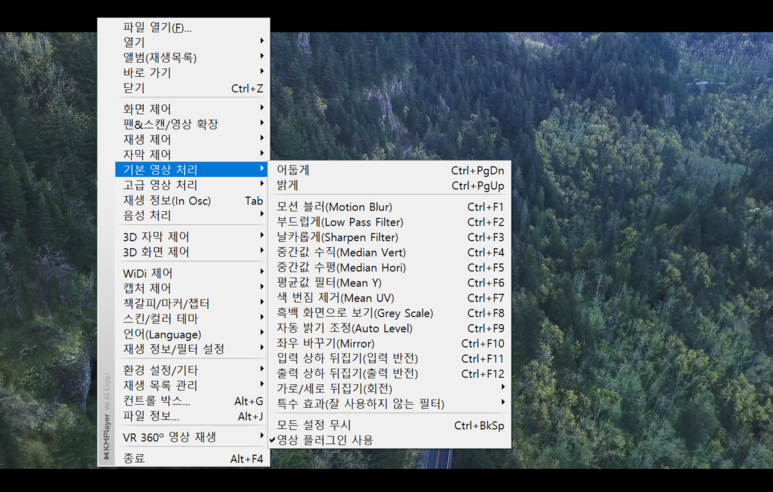Viewport: 773px width, 492px height.
Task: Open '언어(Language)' submenu
Action: 191,334
